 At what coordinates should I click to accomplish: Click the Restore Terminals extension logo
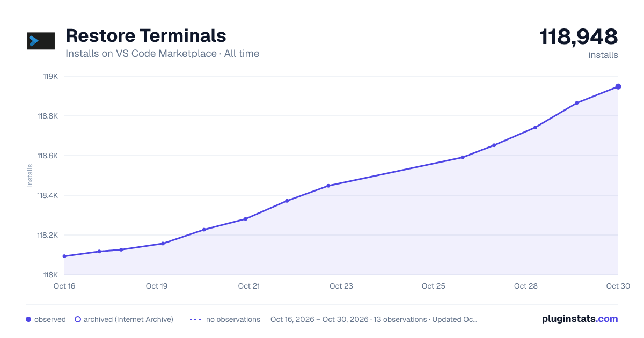41,41
